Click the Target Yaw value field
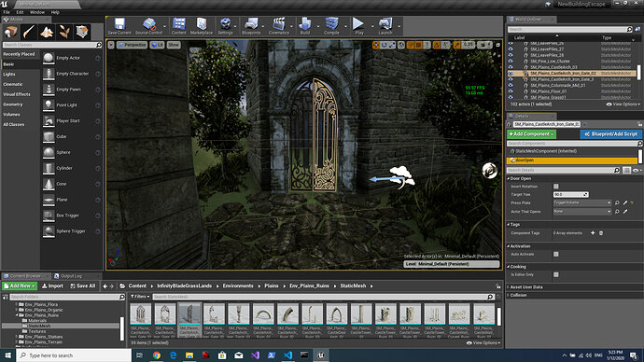This screenshot has height=362, width=644. [x=571, y=195]
